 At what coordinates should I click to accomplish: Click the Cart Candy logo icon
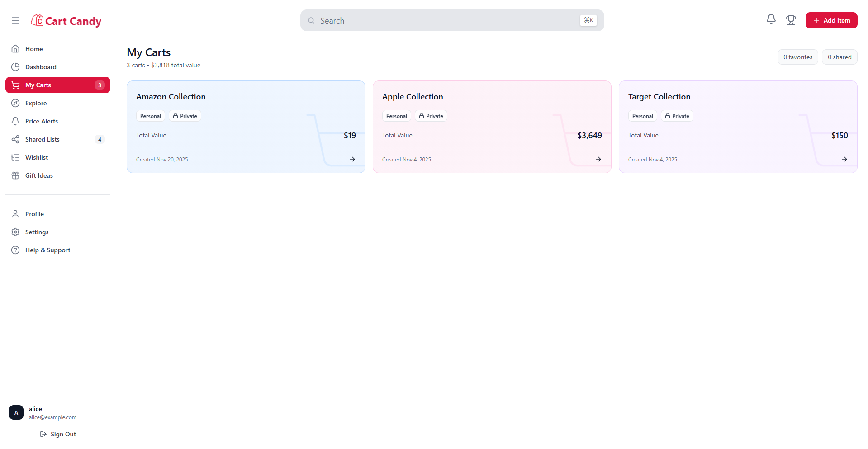(37, 20)
